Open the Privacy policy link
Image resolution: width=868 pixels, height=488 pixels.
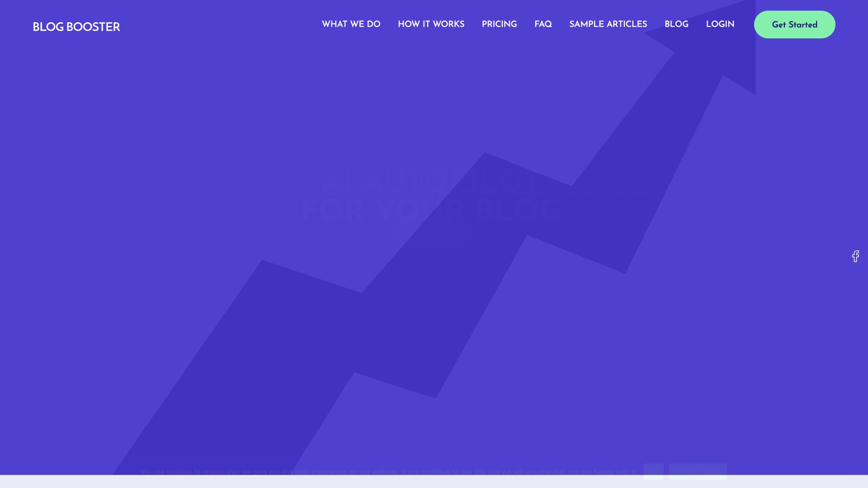click(698, 473)
